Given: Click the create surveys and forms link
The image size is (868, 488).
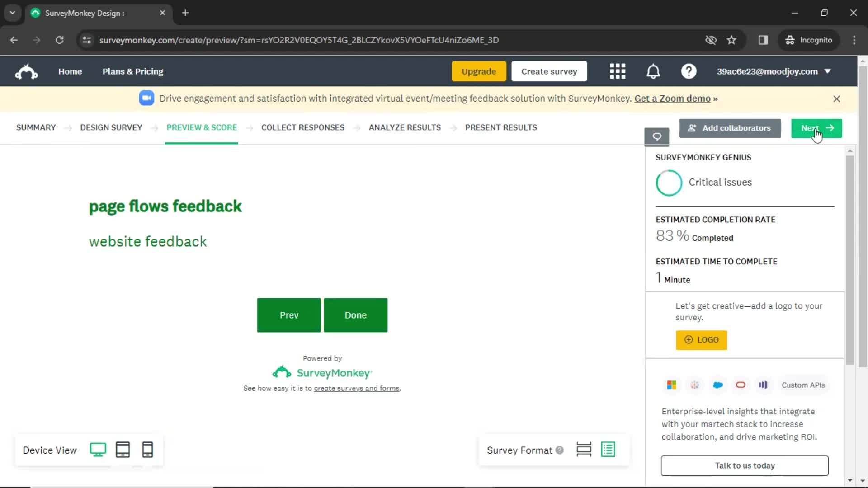Looking at the screenshot, I should 357,388.
